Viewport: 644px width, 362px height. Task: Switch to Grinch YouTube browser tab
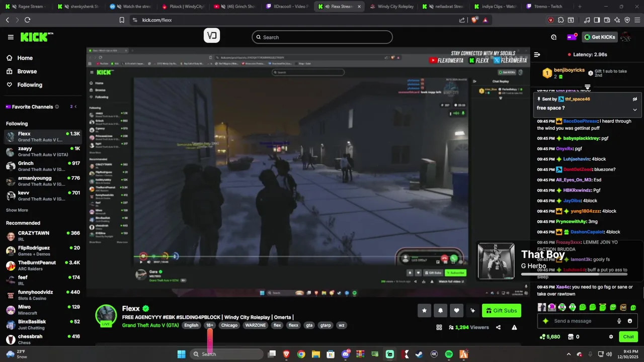point(234,7)
